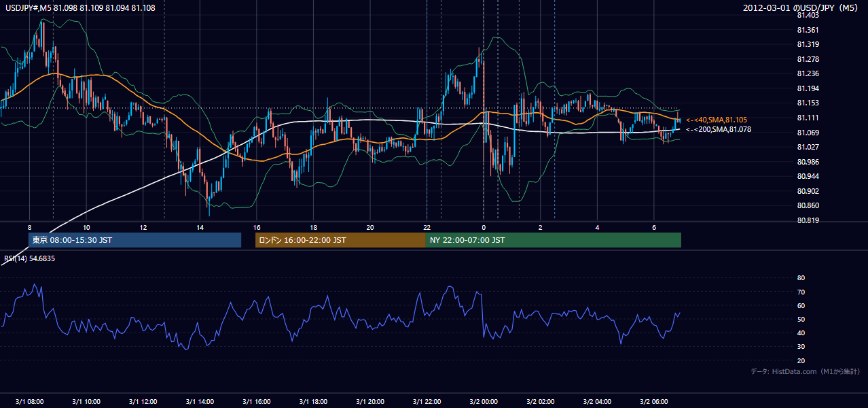This screenshot has height=408, width=868.
Task: Click RSI scale value 70
Action: pyautogui.click(x=801, y=292)
